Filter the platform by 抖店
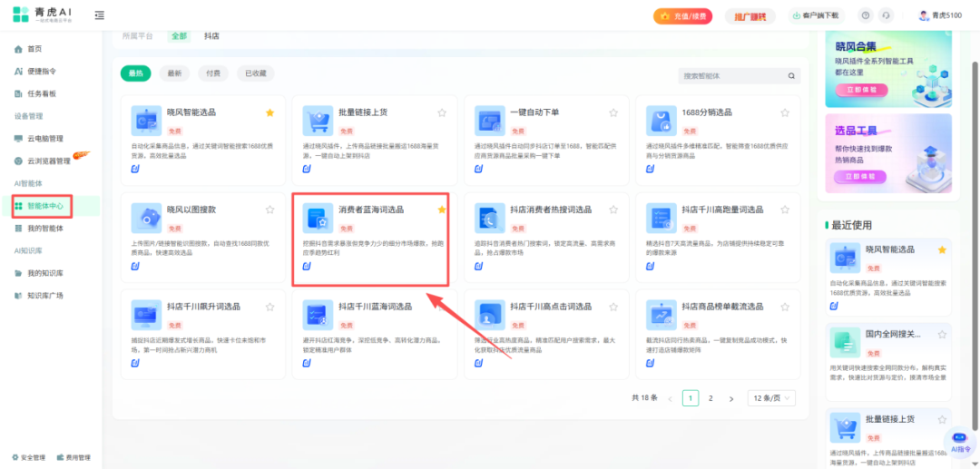 click(x=211, y=36)
